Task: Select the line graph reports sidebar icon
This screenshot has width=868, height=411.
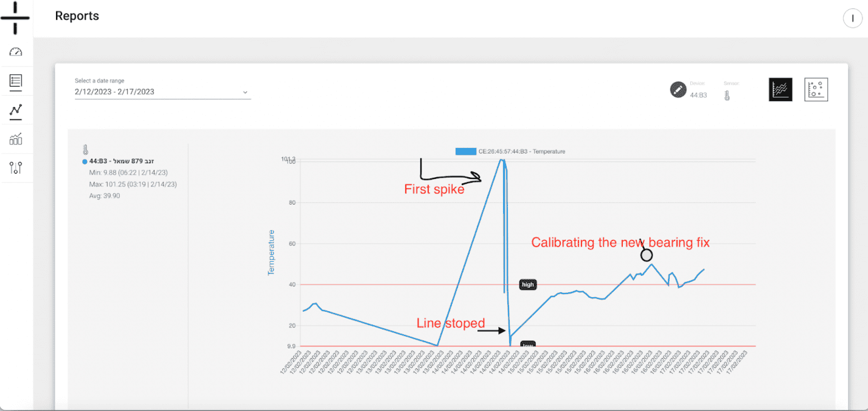Action: pyautogui.click(x=16, y=110)
